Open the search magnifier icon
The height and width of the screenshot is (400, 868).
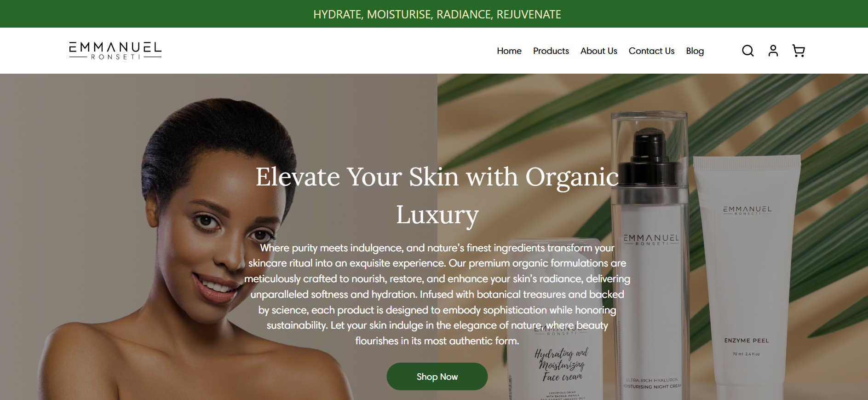[748, 51]
